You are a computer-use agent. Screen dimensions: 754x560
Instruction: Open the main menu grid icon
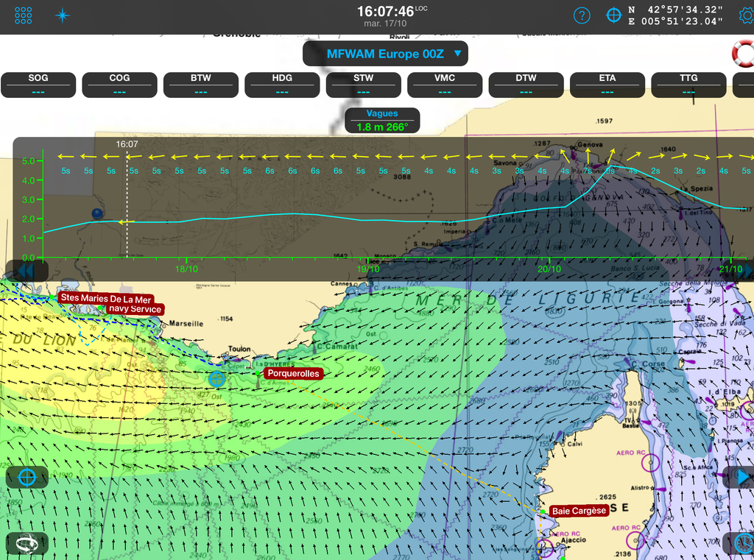coord(23,15)
